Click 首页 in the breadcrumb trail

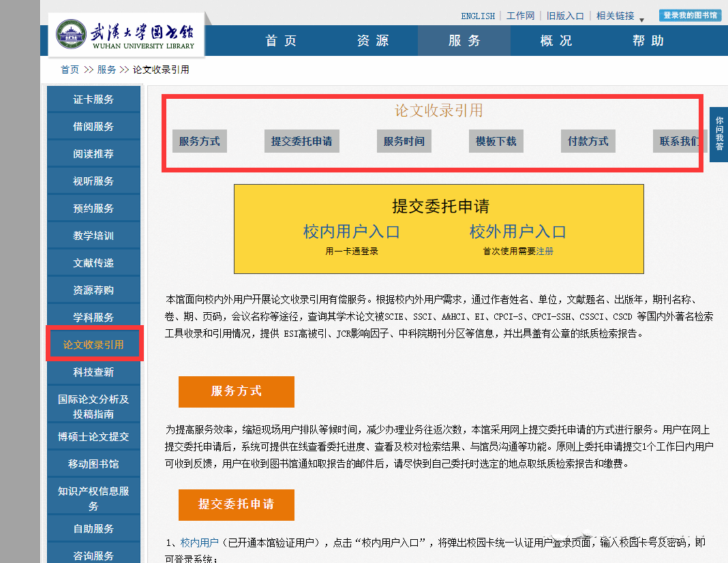pos(70,70)
